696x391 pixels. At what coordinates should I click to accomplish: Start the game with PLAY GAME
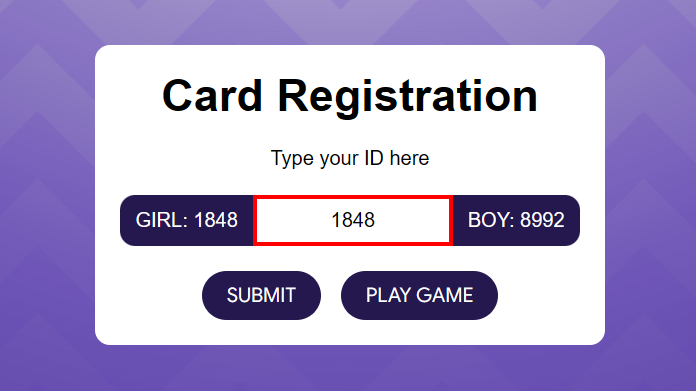click(419, 295)
